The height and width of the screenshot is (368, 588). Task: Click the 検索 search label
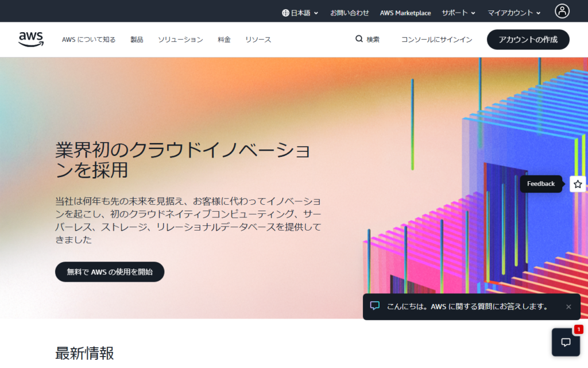373,40
